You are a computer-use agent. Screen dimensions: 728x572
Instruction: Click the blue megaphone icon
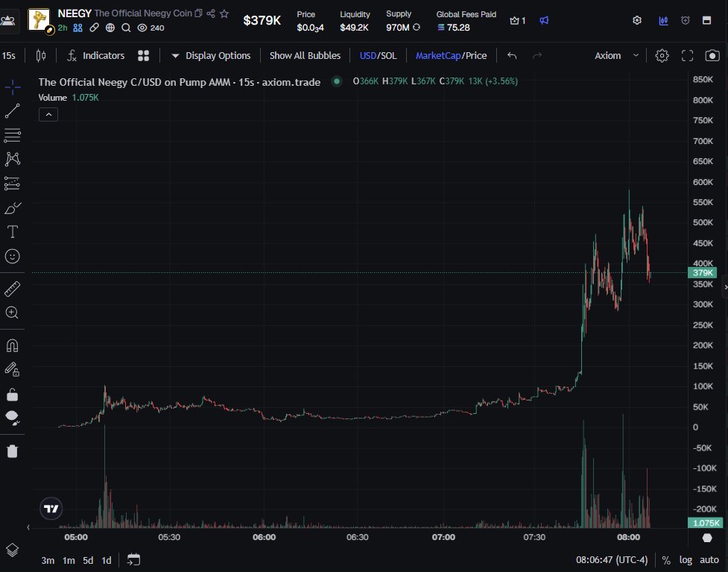point(544,20)
